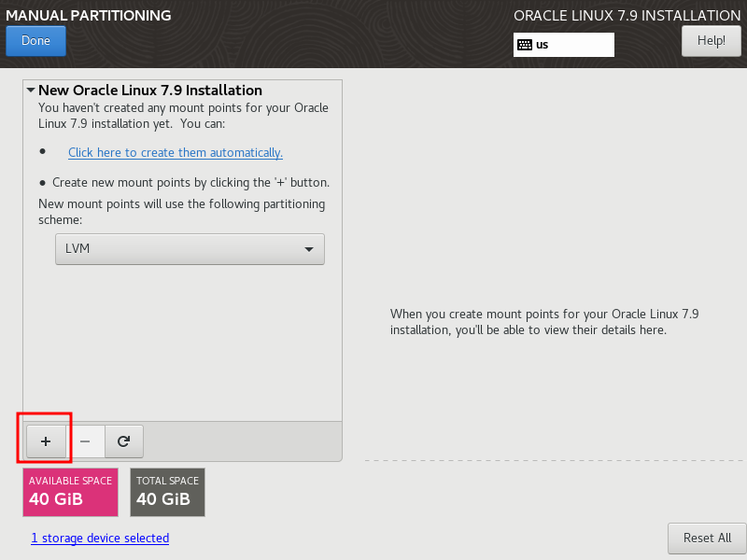Click Done to finish partitioning
The height and width of the screenshot is (560, 747).
(35, 41)
